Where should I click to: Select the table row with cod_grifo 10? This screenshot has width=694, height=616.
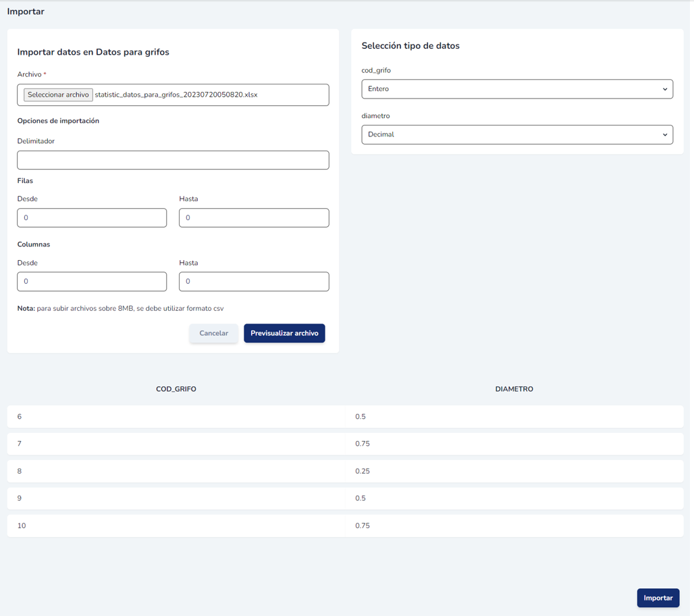176,525
